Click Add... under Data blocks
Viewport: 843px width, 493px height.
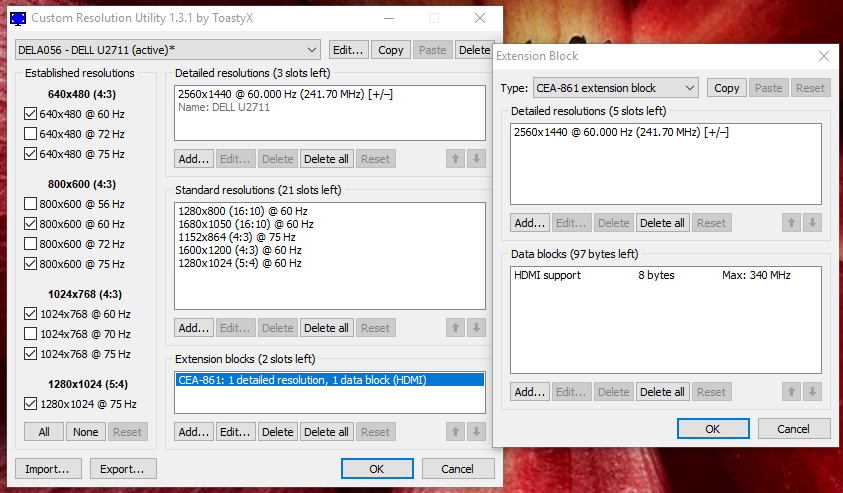click(x=529, y=392)
